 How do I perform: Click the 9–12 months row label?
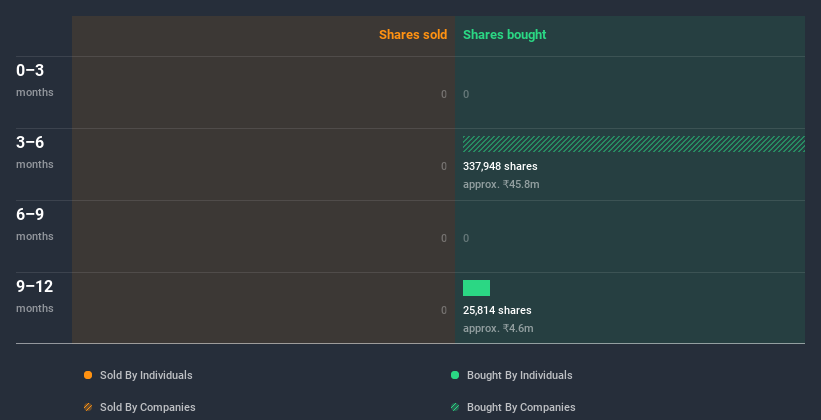coord(35,296)
